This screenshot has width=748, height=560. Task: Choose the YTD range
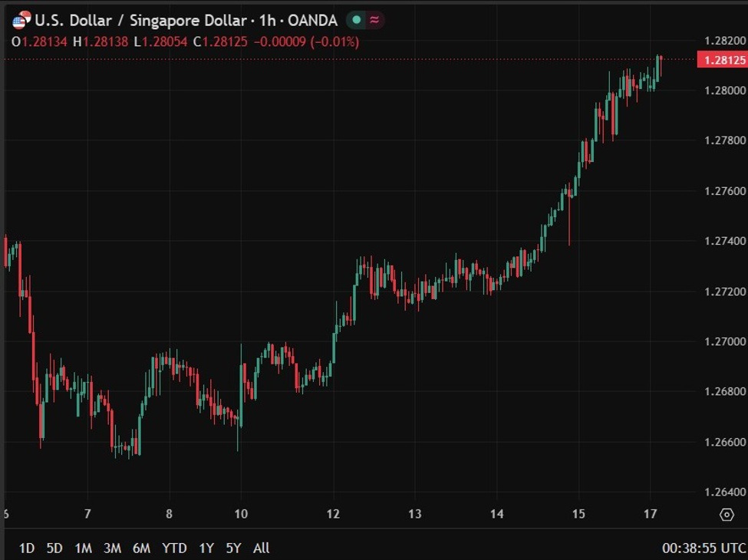174,548
